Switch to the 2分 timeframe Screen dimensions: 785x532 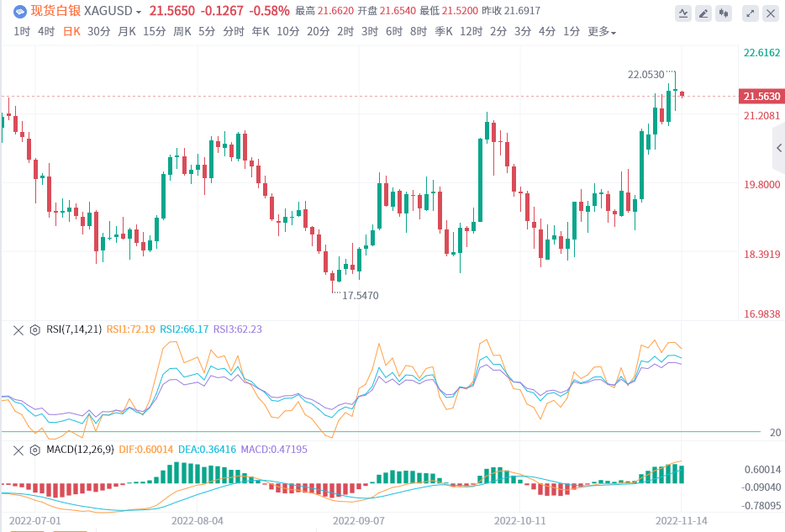coord(498,32)
